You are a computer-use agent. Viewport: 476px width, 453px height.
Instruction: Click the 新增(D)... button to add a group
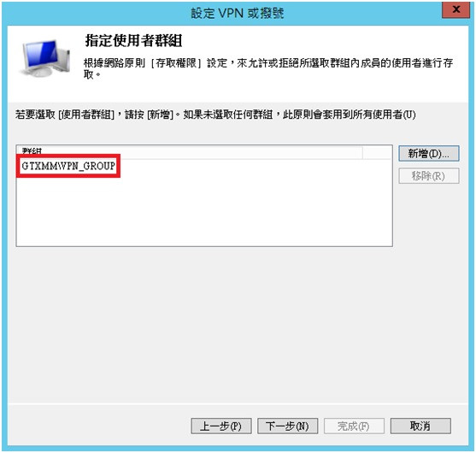pos(429,154)
